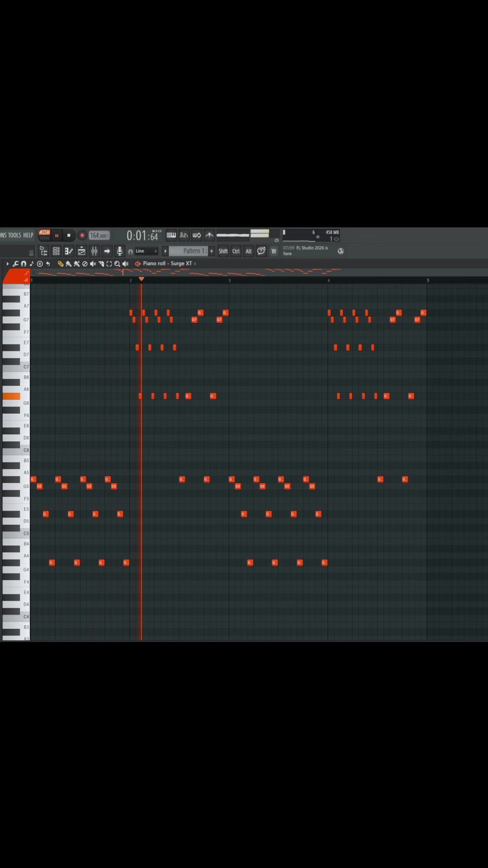Select the Slice tool
Screen dimensions: 488x868
(x=101, y=264)
